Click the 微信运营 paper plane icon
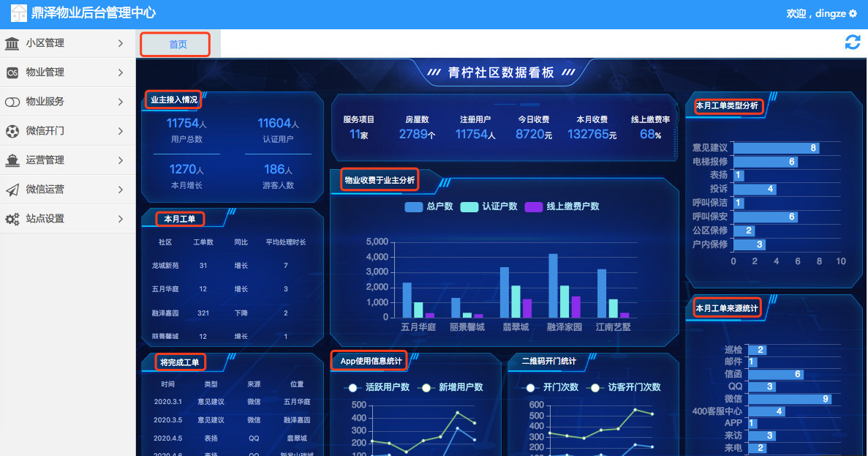This screenshot has height=456, width=868. tap(12, 190)
